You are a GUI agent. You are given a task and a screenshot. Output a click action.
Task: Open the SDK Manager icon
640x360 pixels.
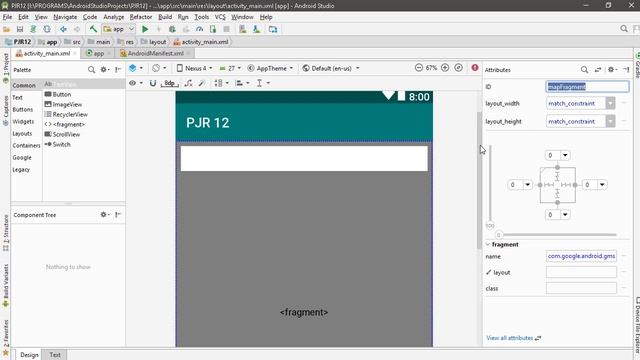256,29
